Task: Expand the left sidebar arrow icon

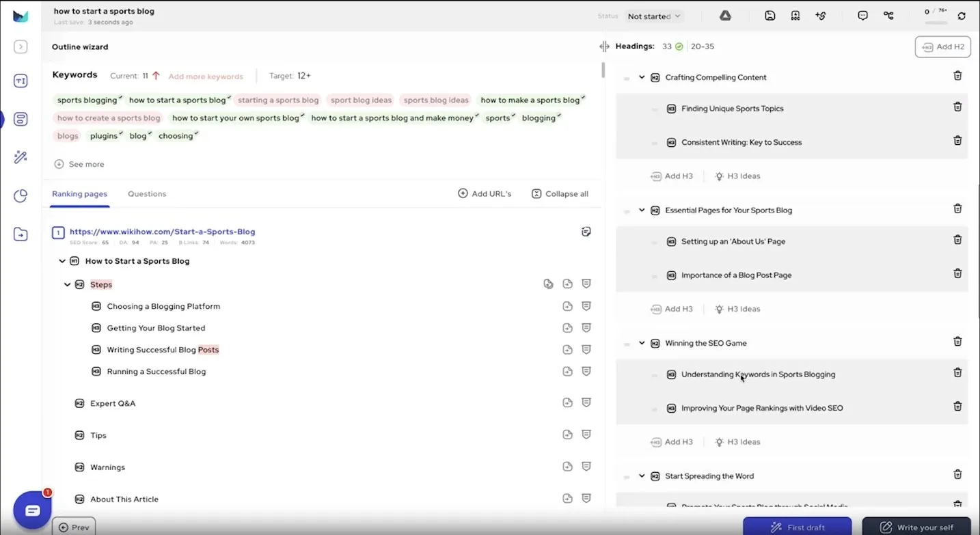Action: tap(21, 46)
